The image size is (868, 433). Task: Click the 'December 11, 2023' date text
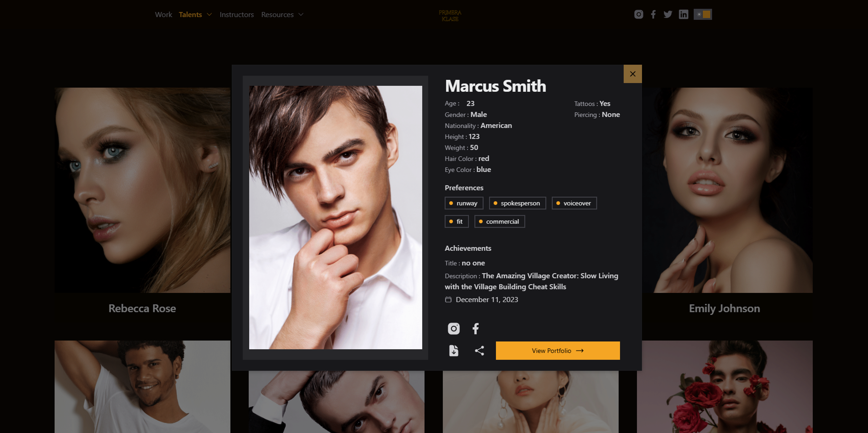point(487,300)
